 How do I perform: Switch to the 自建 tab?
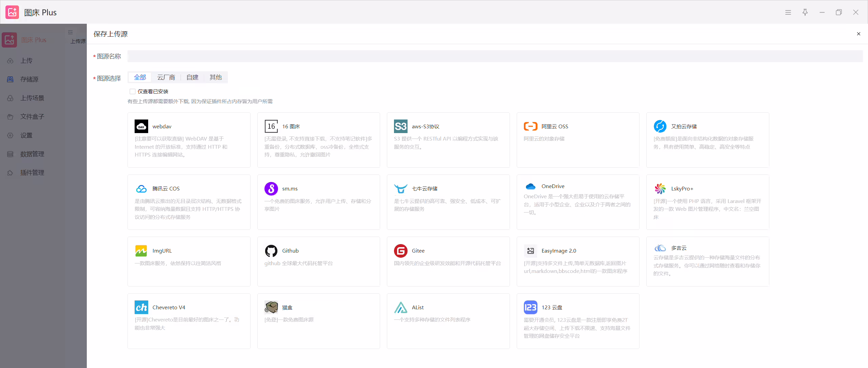tap(192, 77)
